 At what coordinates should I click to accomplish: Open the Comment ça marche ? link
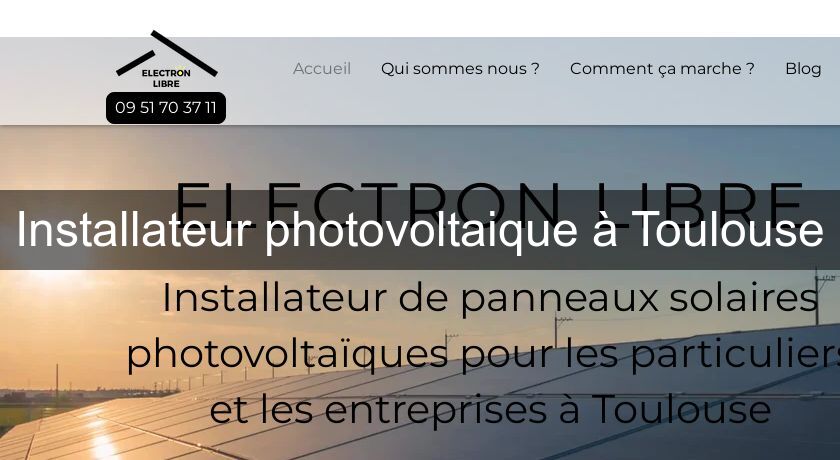click(x=662, y=69)
